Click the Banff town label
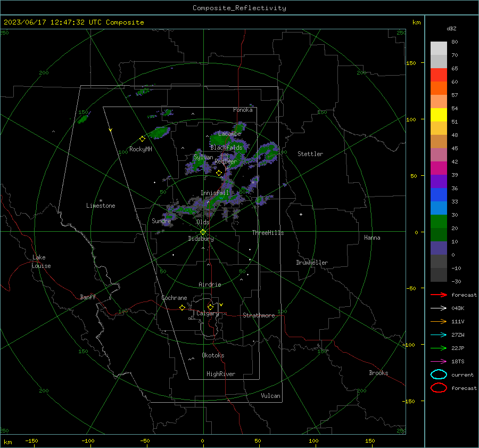 [88, 297]
